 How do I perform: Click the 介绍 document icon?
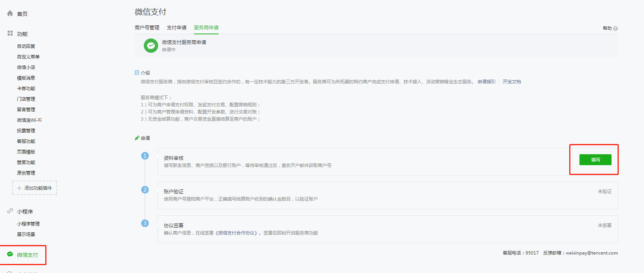[x=137, y=73]
